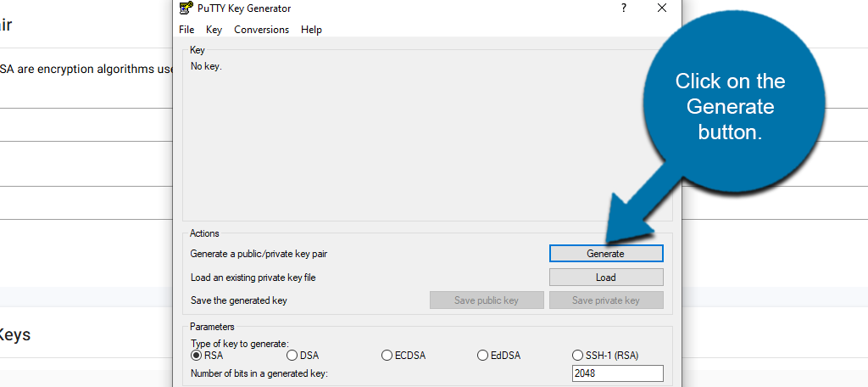Click the blue "Click on the Generate button" callout

tap(730, 106)
